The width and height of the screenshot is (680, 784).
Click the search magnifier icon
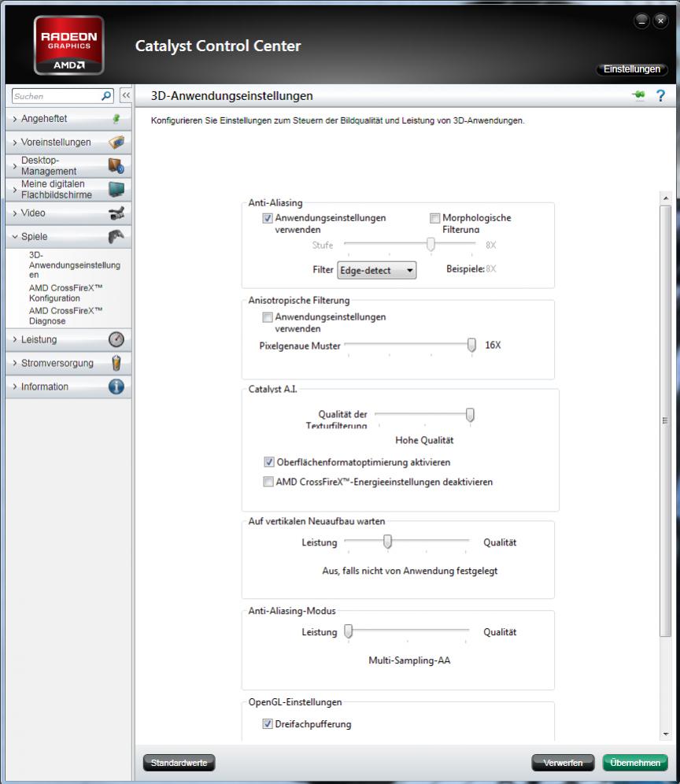tap(106, 95)
